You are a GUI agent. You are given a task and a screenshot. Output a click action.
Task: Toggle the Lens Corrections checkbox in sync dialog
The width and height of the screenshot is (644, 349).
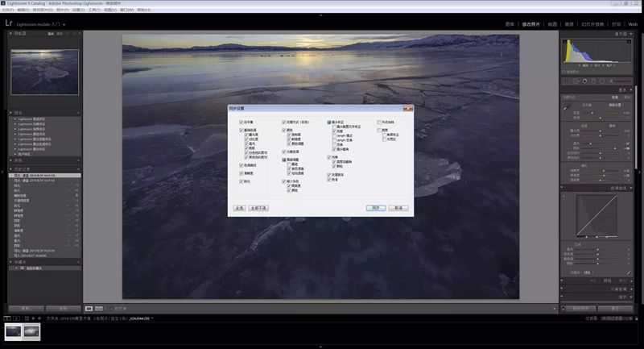(x=329, y=122)
